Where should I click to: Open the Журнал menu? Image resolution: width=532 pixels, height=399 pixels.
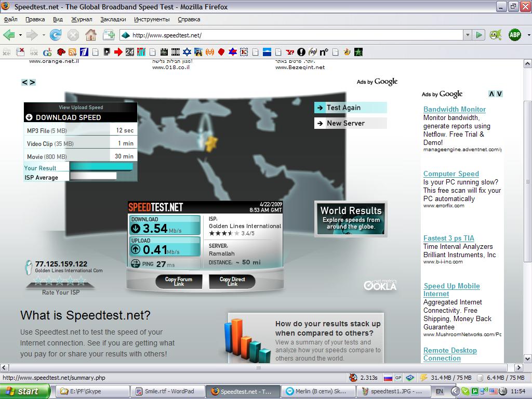82,19
